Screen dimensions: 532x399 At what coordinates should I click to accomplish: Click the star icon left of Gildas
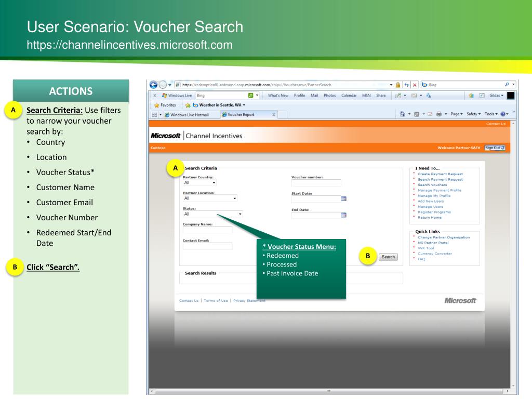[471, 96]
